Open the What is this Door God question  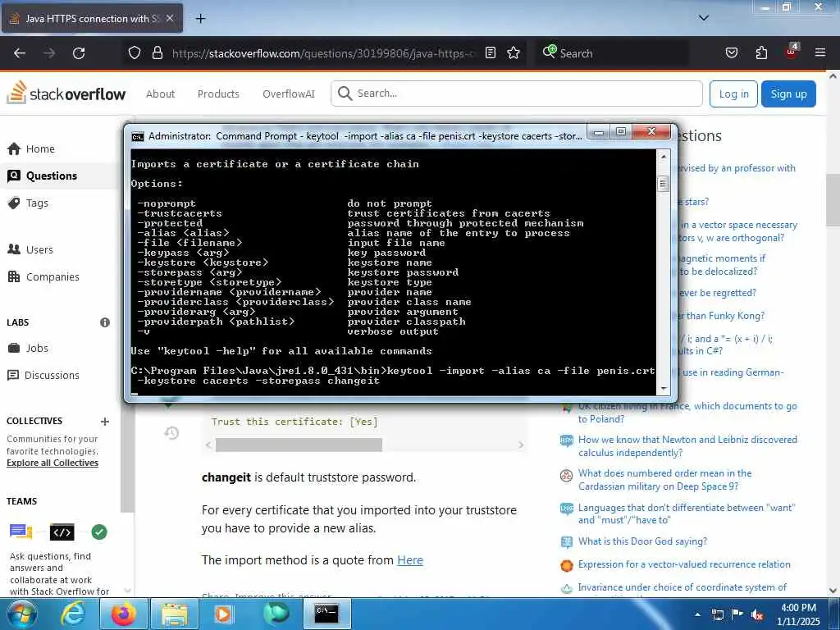coord(642,541)
